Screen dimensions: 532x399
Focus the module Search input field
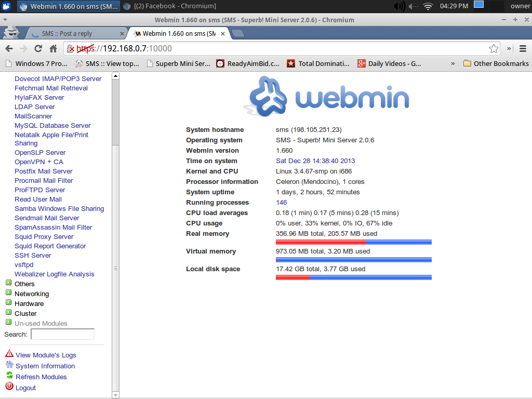click(x=62, y=334)
